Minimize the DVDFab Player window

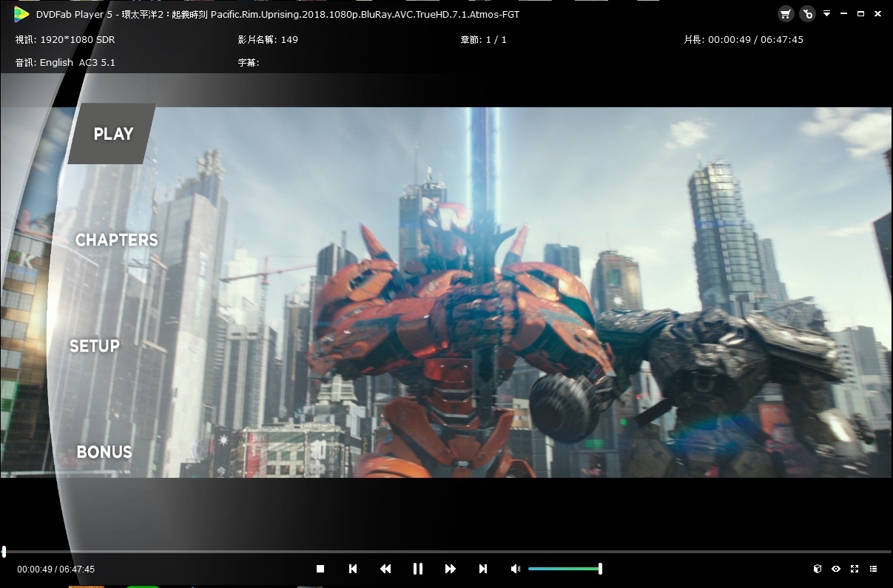click(843, 14)
